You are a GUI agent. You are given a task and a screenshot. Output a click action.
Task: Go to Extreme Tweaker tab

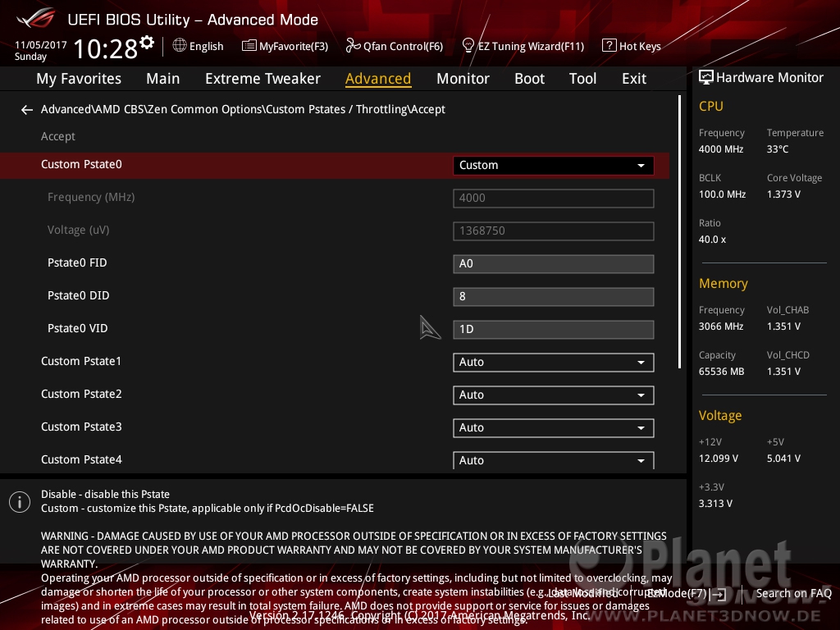click(x=262, y=79)
